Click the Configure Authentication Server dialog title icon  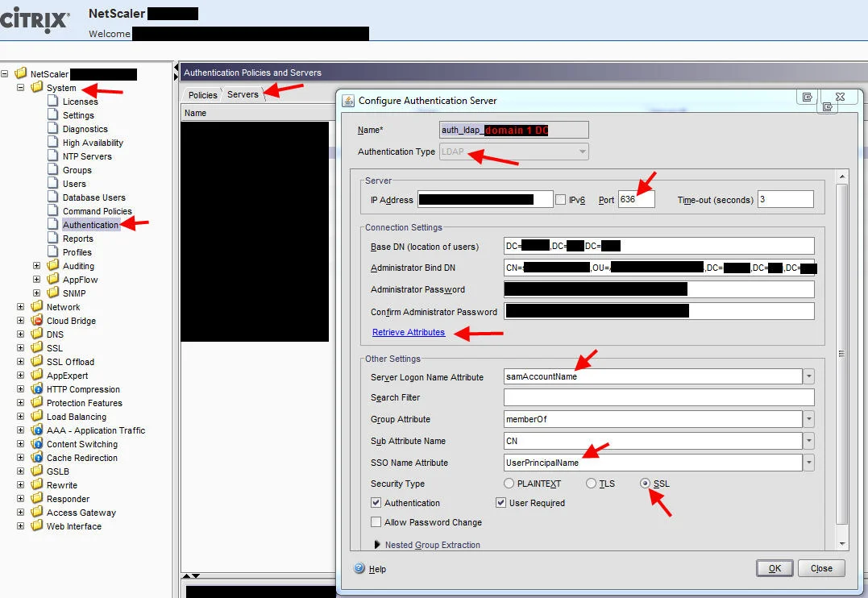point(348,101)
